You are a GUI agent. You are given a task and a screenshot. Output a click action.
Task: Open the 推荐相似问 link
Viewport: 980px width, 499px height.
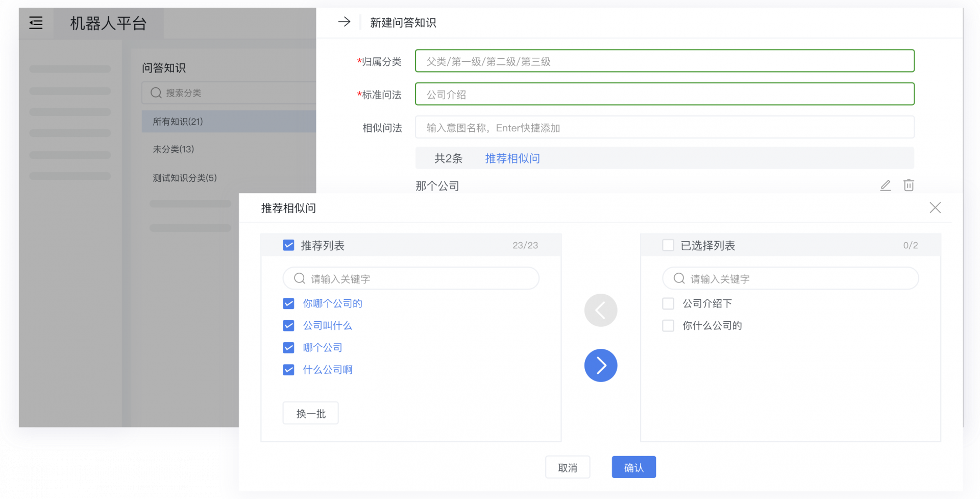pos(512,158)
